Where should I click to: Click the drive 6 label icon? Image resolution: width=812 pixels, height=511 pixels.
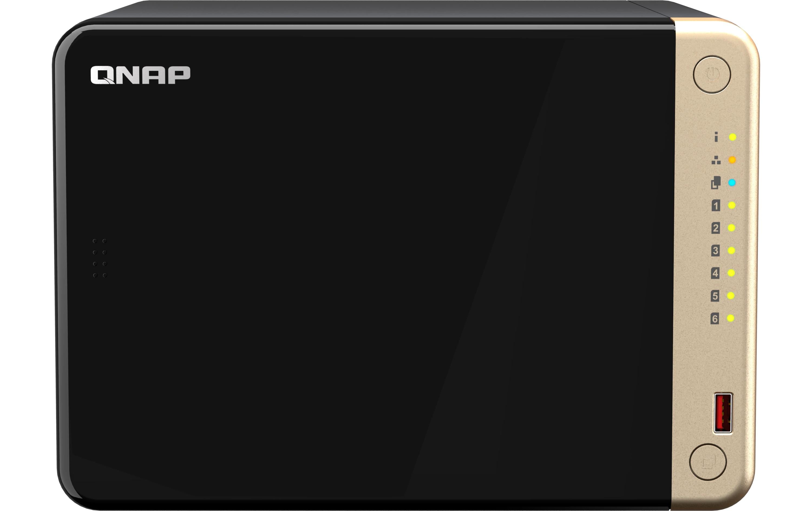(x=715, y=318)
